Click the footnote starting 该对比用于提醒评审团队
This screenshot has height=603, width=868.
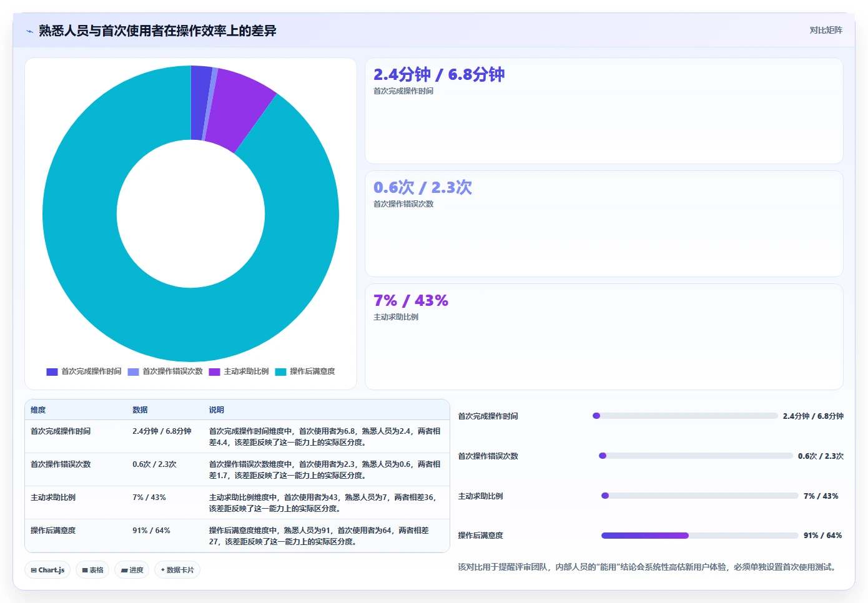coord(648,567)
